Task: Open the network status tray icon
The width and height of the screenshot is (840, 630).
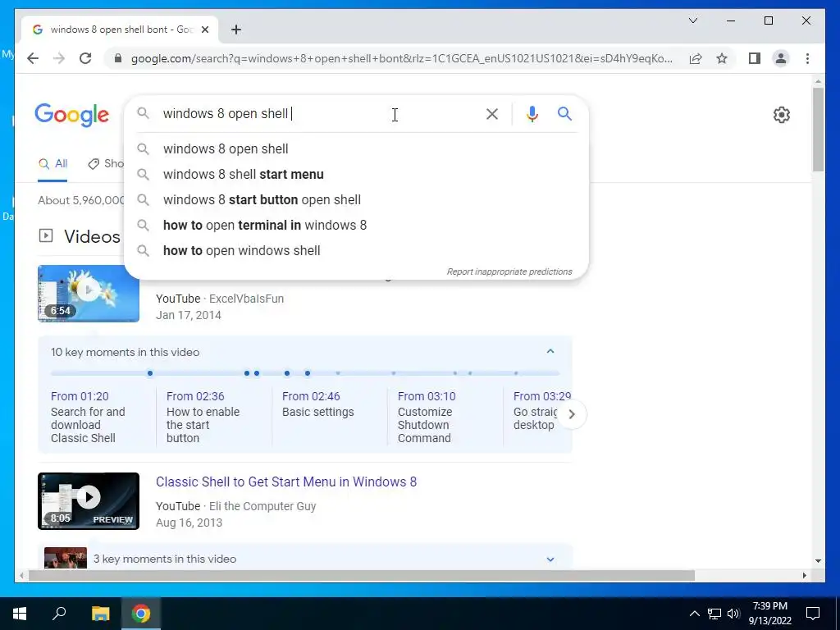Action: (x=714, y=614)
